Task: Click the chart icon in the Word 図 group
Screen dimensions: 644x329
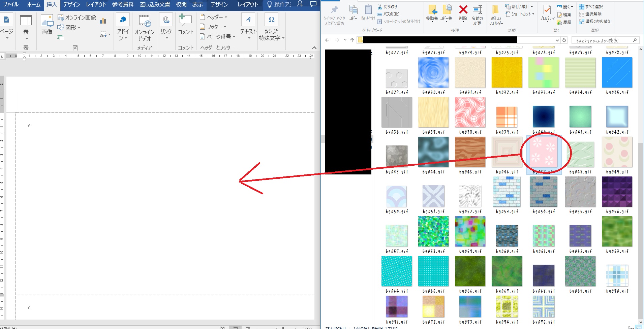Action: 103,21
